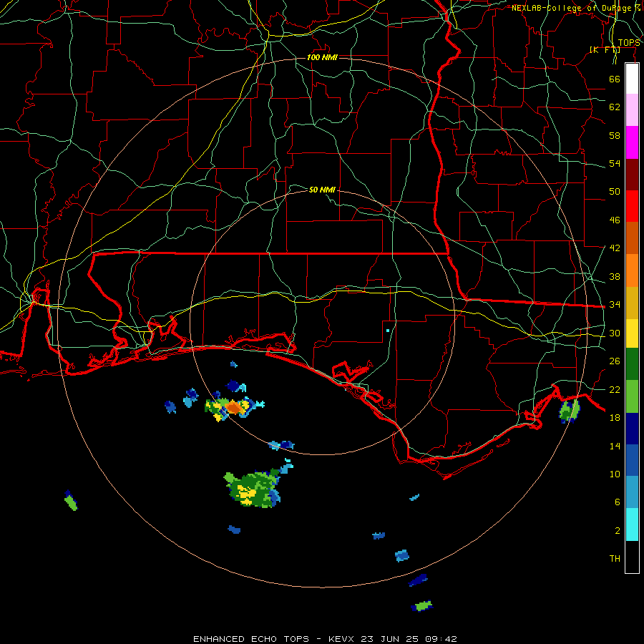Select the light green legend swatch

(632, 396)
